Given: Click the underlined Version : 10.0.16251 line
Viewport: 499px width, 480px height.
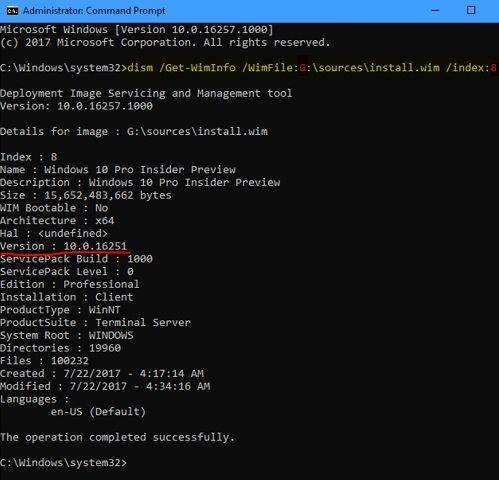Looking at the screenshot, I should pos(64,246).
